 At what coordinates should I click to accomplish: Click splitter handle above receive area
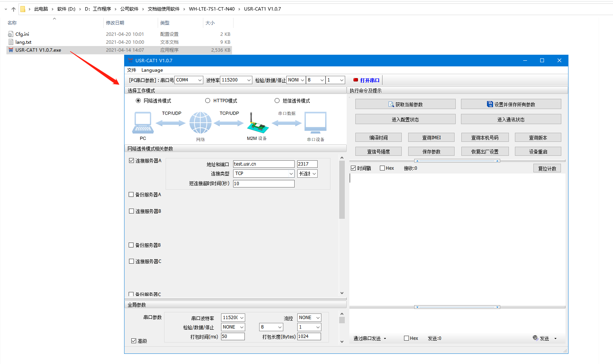point(457,161)
